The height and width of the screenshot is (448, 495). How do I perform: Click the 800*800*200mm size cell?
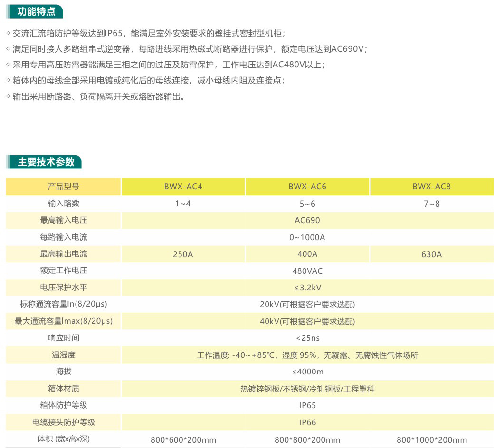[307, 439]
